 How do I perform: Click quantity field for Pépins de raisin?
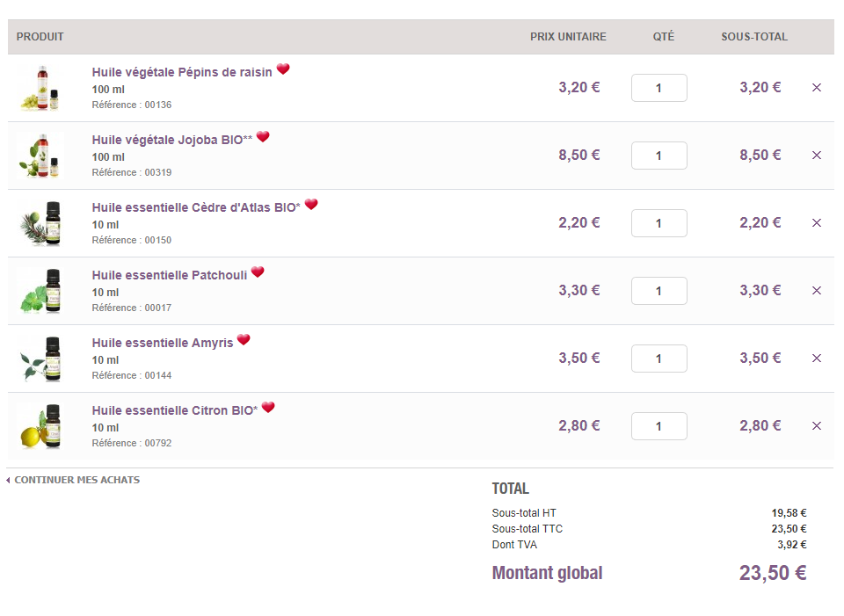pyautogui.click(x=658, y=88)
